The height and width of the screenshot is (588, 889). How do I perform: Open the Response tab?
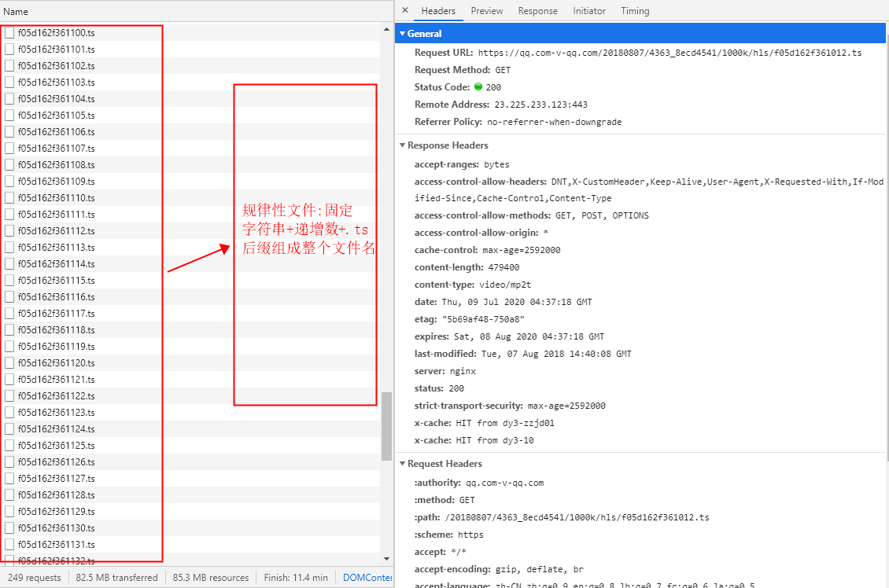point(537,11)
